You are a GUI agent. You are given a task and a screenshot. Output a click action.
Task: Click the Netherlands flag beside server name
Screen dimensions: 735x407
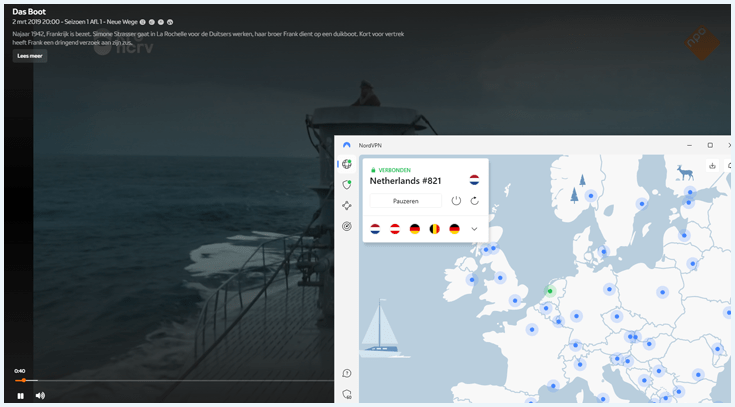click(474, 180)
